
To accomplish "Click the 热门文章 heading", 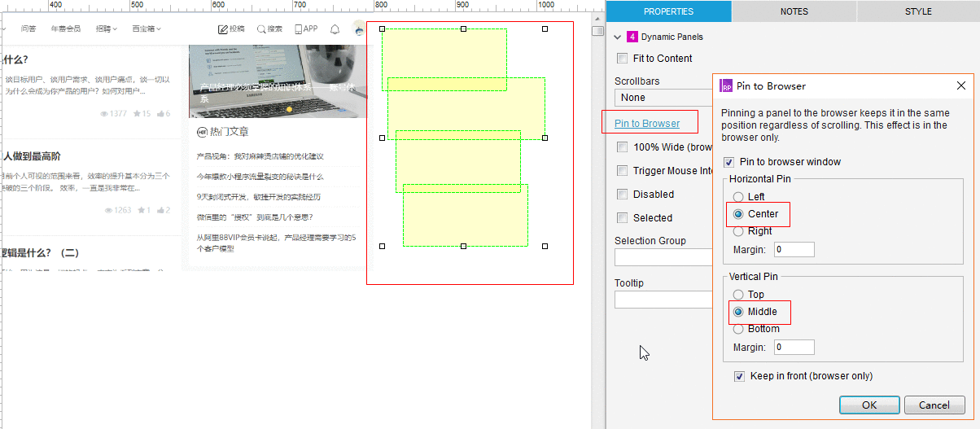I will pos(230,131).
